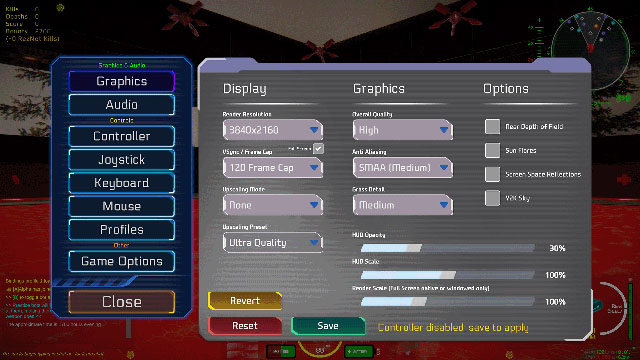
Task: Enable Screen Space Reflections
Action: [x=492, y=174]
